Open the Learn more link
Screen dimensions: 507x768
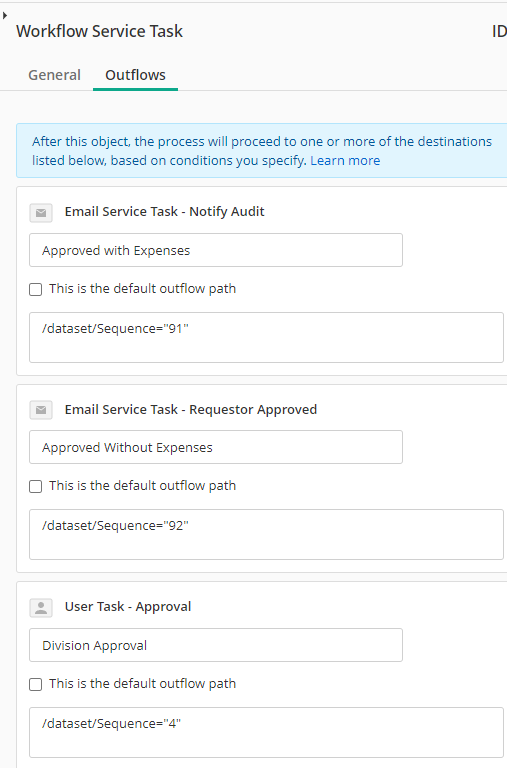coord(345,161)
